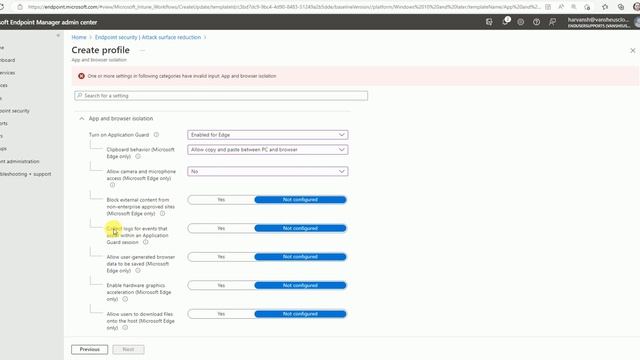The image size is (640, 360).
Task: Set Enable hardware graphics acceleration to Yes
Action: 221,285
